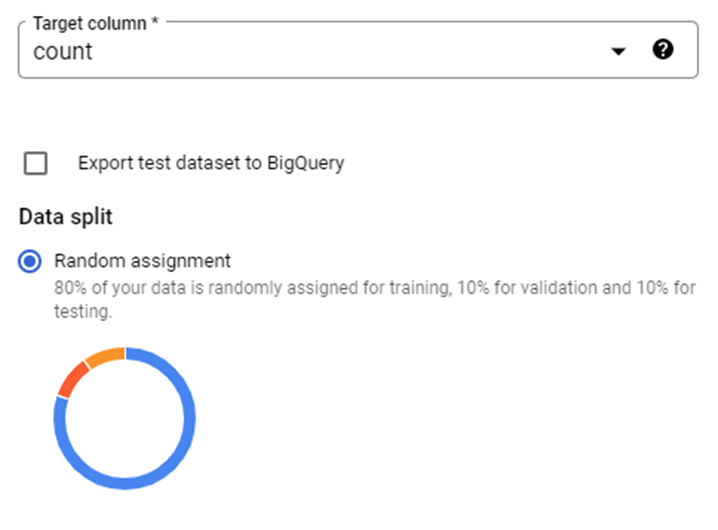This screenshot has width=718, height=530.
Task: Enable Export test dataset to BigQuery checkbox
Action: tap(35, 163)
